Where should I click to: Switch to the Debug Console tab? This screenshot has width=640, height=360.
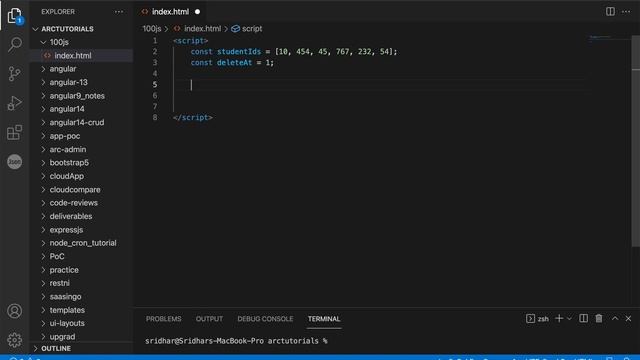pos(265,319)
